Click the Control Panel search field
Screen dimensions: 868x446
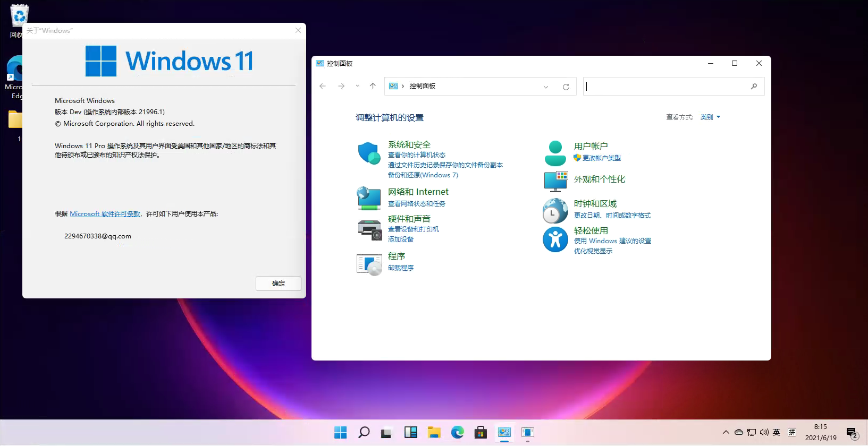coord(667,87)
